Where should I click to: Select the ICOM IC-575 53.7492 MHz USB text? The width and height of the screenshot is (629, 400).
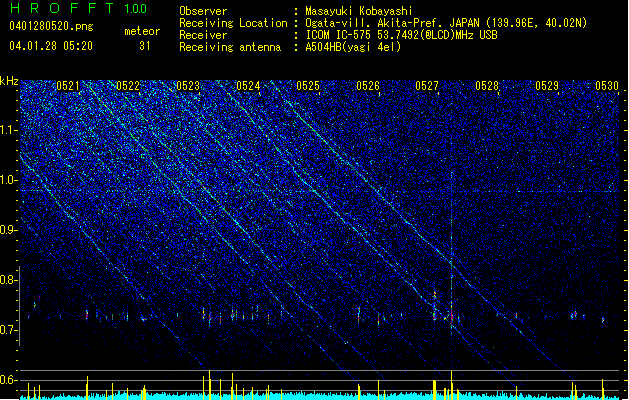click(402, 35)
